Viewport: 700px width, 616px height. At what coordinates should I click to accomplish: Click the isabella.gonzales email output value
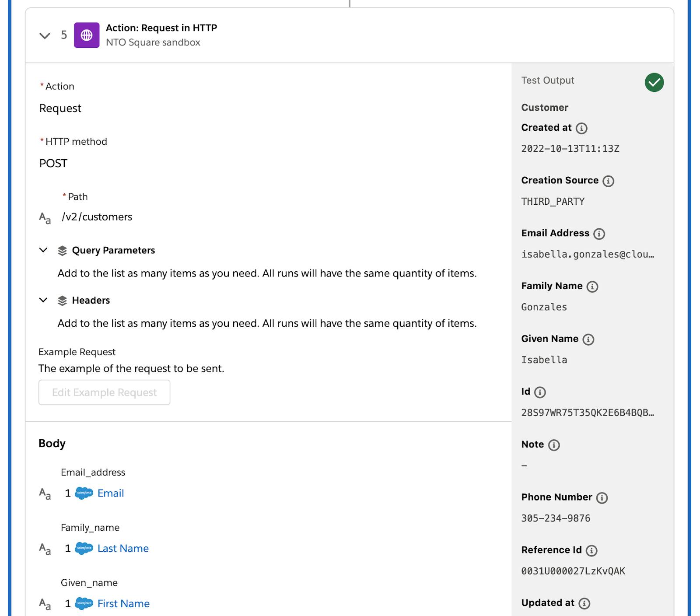click(x=588, y=254)
